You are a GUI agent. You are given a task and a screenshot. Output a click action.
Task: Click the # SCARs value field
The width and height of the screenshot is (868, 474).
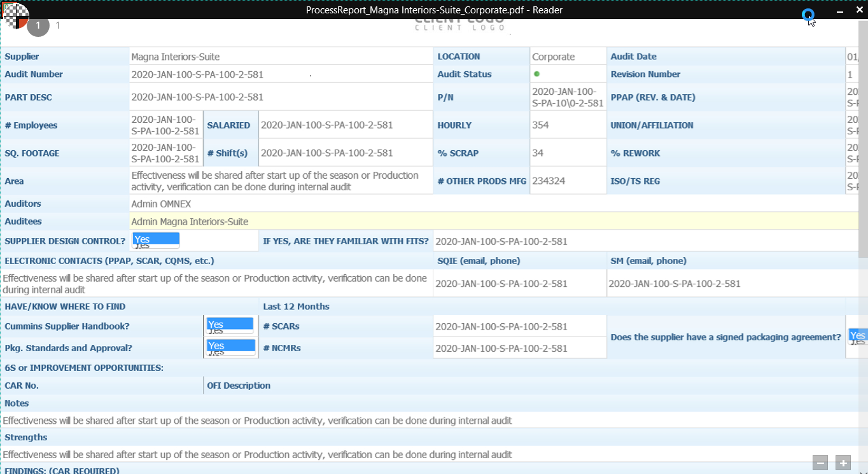520,326
